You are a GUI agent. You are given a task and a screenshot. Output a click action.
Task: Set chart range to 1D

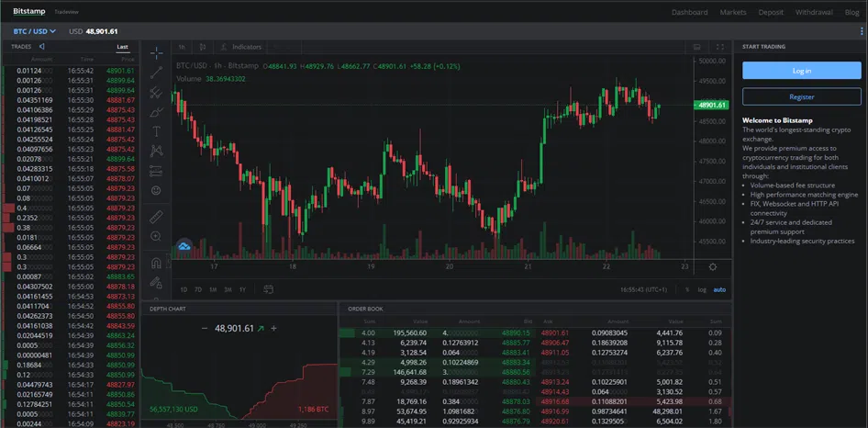coord(184,289)
